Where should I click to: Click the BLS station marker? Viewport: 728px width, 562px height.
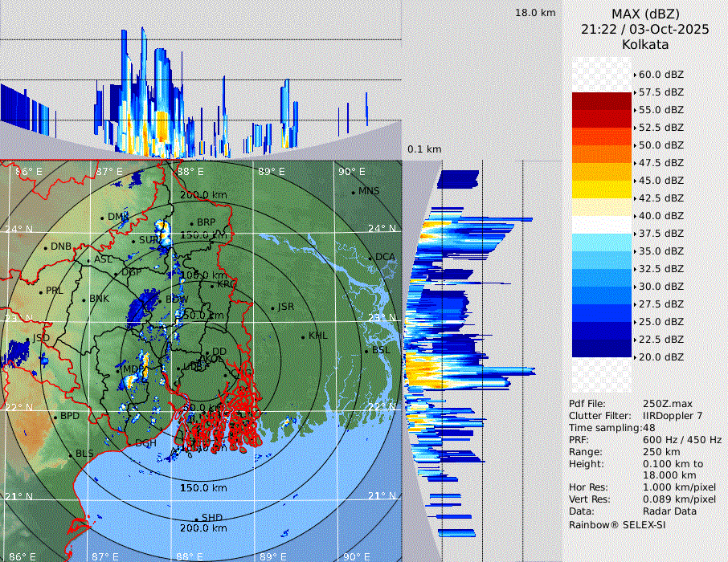[x=70, y=454]
